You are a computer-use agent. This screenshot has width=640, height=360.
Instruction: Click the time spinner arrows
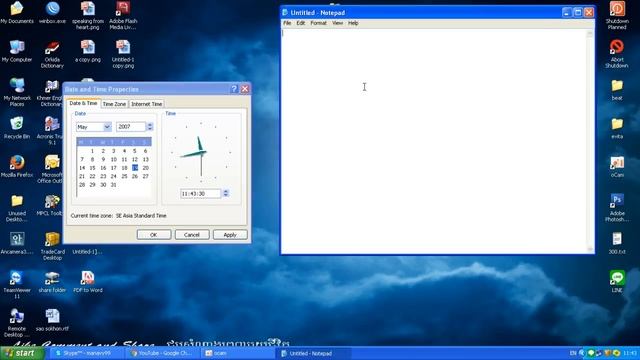[226, 193]
